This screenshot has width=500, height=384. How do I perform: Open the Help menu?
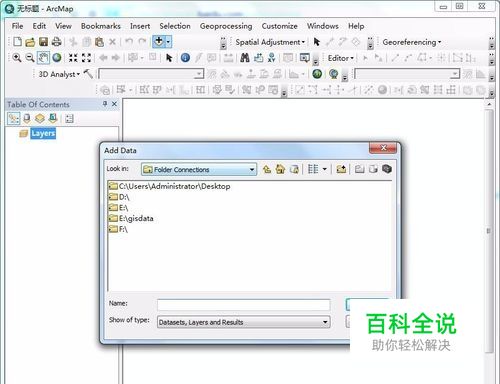(x=356, y=26)
